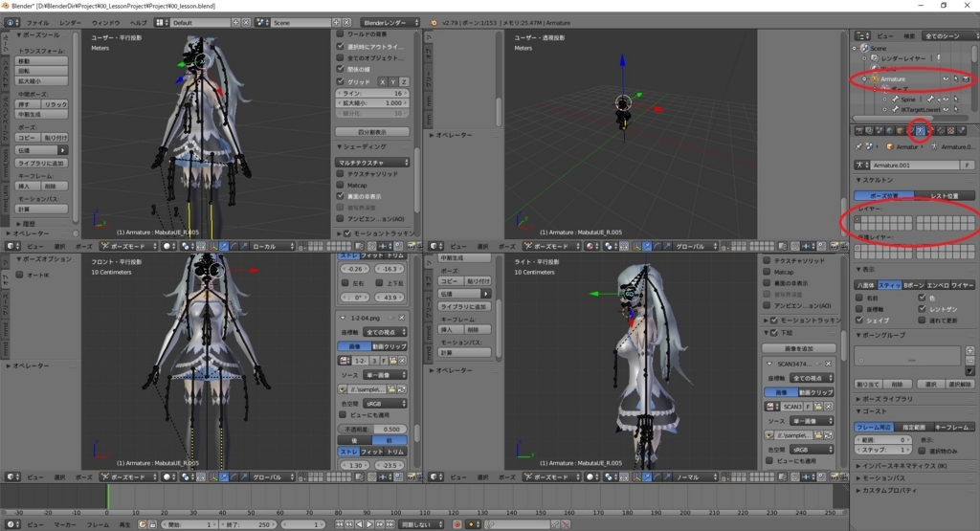This screenshot has width=980, height=531.
Task: Open the Physics properties tab icon
Action: tap(961, 130)
